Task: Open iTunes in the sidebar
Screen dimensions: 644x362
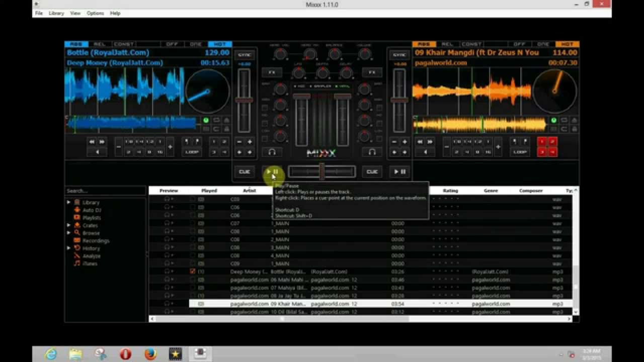Action: pyautogui.click(x=90, y=263)
